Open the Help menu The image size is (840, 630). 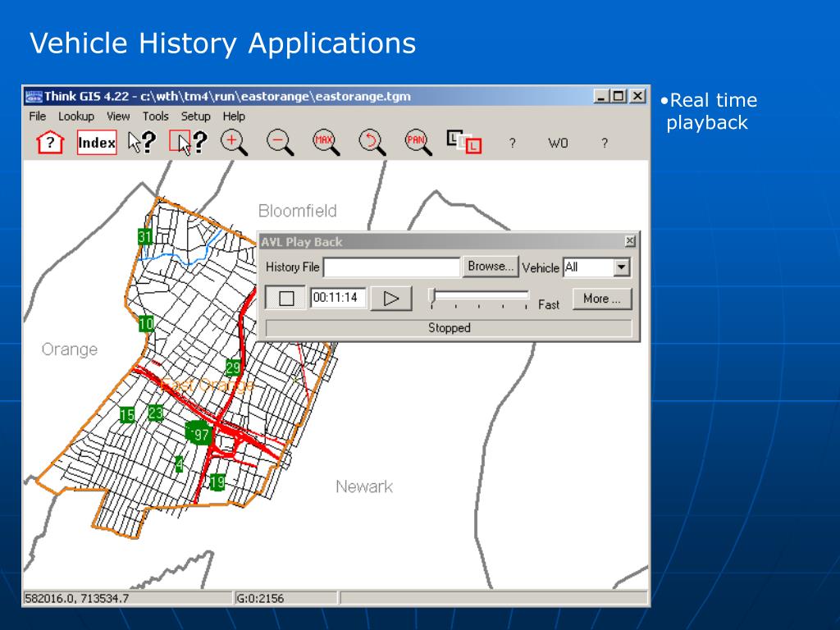click(x=234, y=116)
